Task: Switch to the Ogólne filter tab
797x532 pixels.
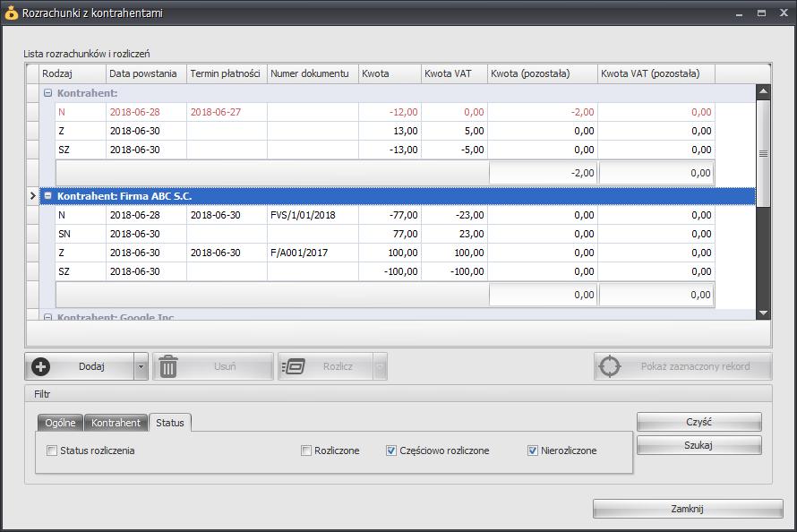Action: coord(60,423)
